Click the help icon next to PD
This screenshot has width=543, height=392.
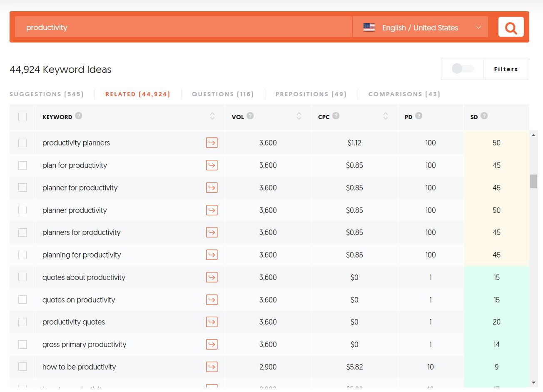(x=419, y=116)
